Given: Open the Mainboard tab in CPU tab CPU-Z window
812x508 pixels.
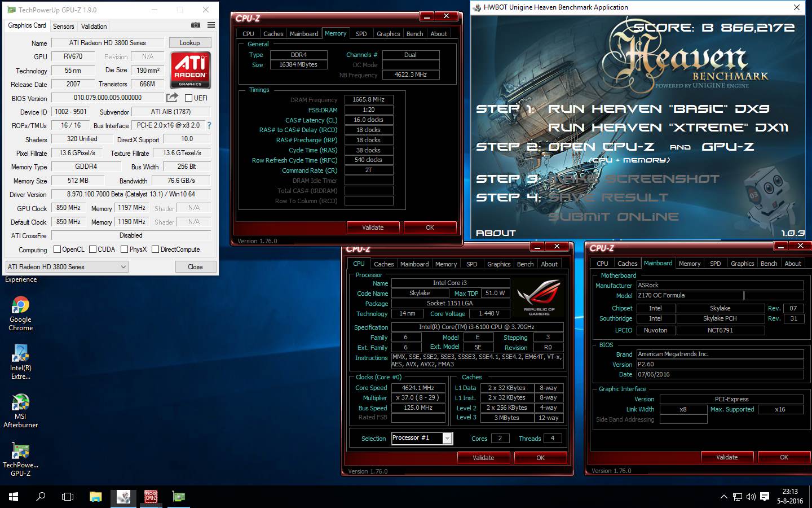Looking at the screenshot, I should (x=414, y=264).
